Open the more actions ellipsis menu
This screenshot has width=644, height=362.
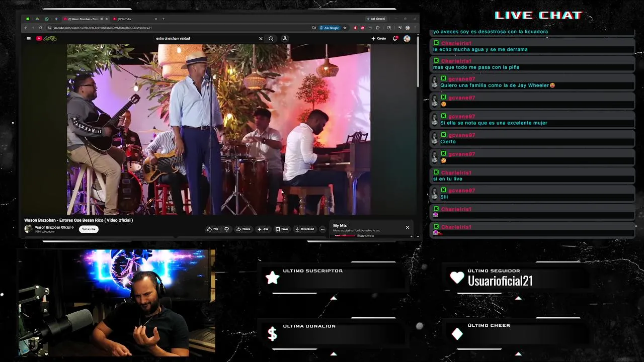[323, 229]
